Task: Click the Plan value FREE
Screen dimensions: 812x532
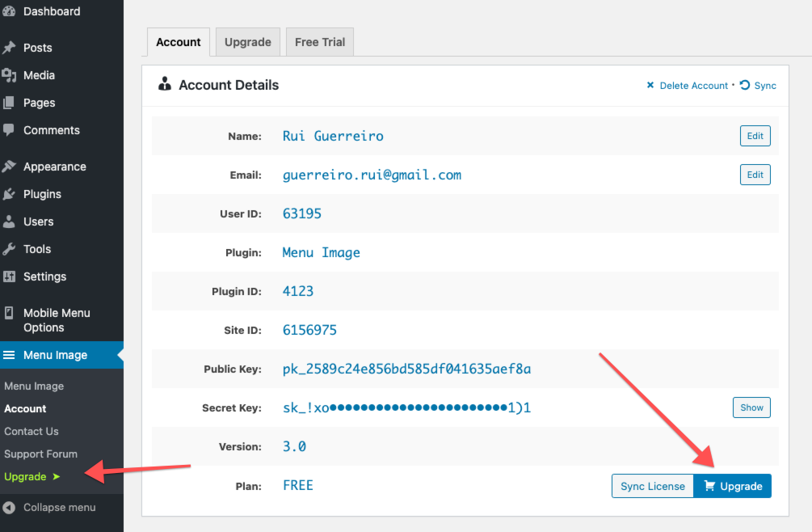Action: [298, 485]
